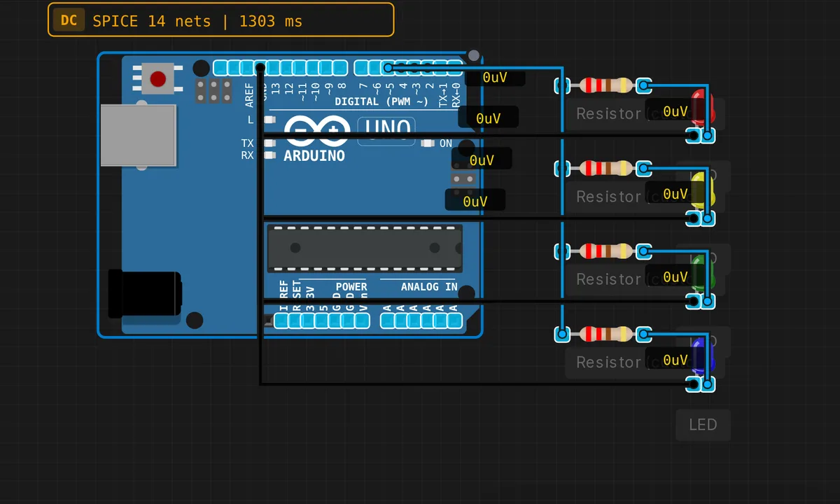
Task: Click the gray wire handle at board's top-right corner
Action: click(x=474, y=55)
